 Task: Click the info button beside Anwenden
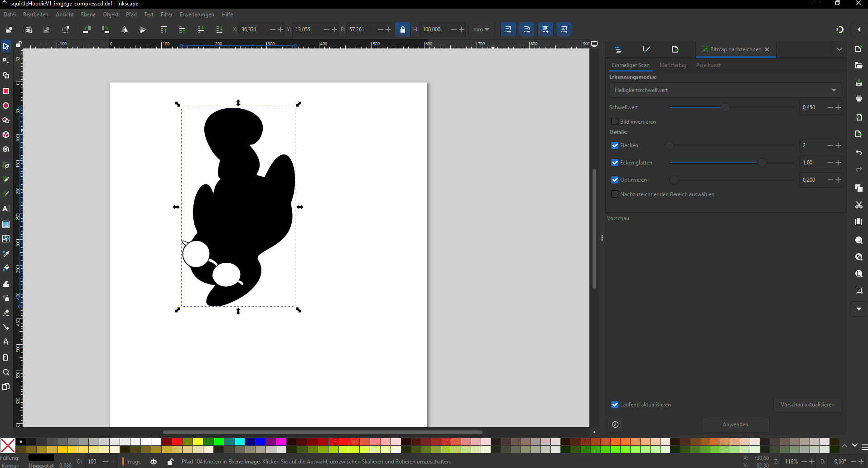(615, 425)
